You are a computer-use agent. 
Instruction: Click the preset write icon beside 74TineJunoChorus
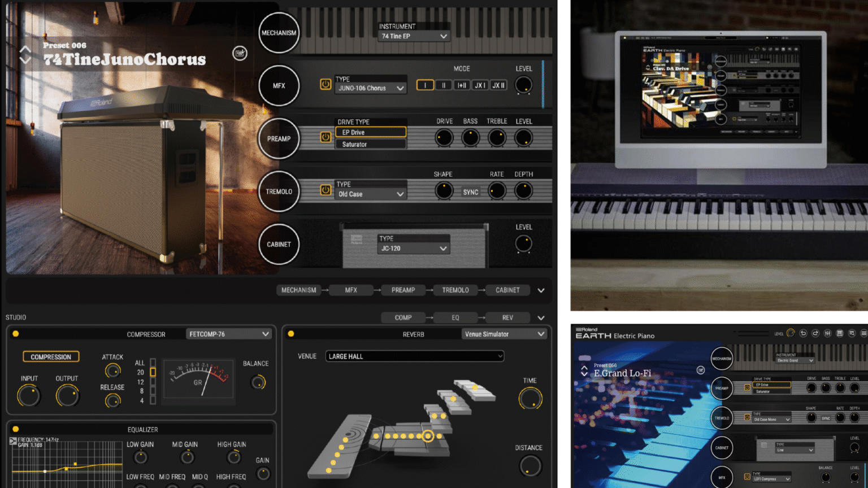point(240,54)
